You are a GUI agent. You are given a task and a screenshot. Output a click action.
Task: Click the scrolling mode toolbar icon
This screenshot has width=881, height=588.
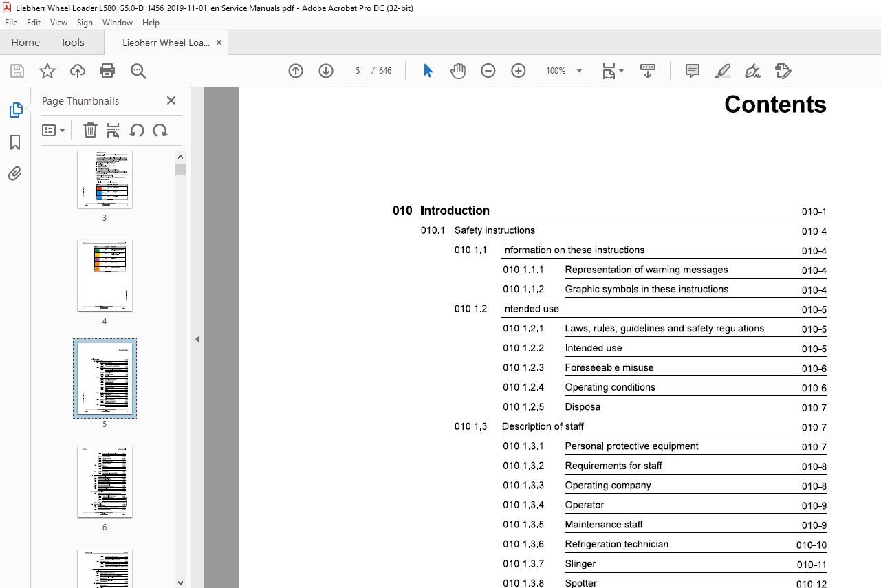(x=648, y=71)
